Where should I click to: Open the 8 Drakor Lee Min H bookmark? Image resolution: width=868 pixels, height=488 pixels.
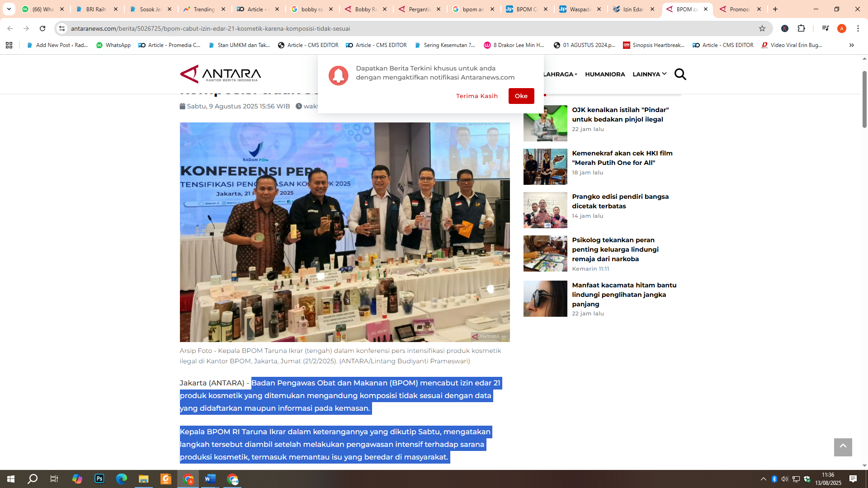514,45
